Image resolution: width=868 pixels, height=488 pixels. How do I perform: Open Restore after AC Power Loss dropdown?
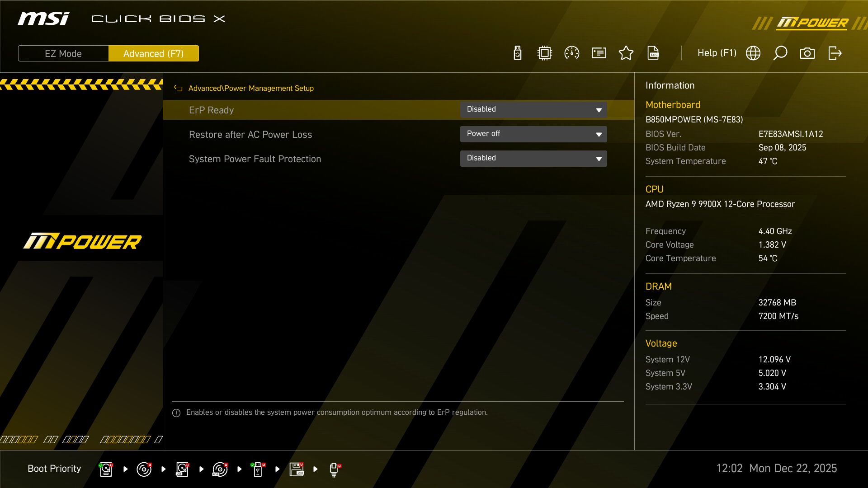(533, 134)
